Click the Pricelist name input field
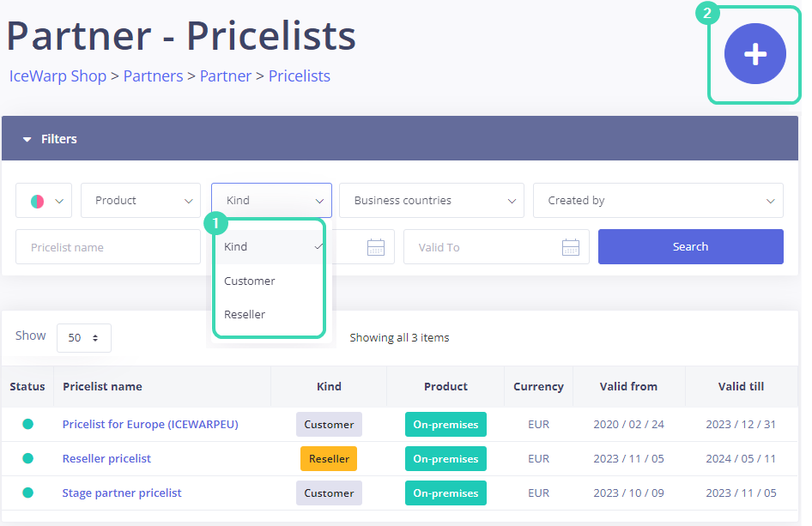This screenshot has width=812, height=526. coord(107,247)
